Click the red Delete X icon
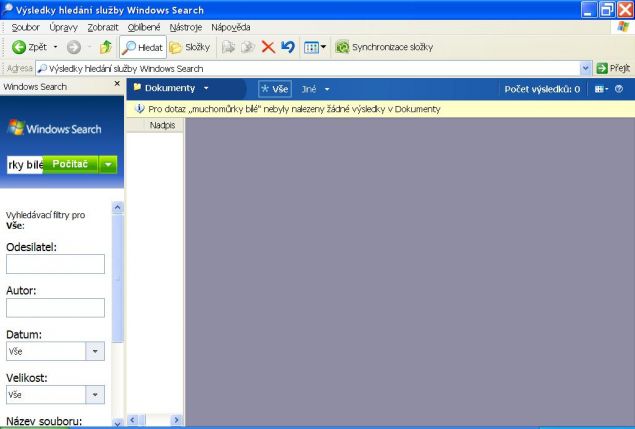This screenshot has height=429, width=635. tap(268, 47)
